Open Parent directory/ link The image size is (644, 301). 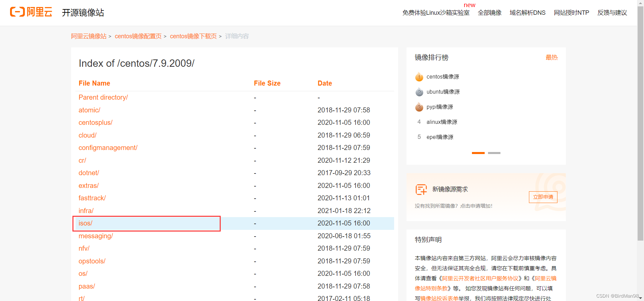coord(103,97)
